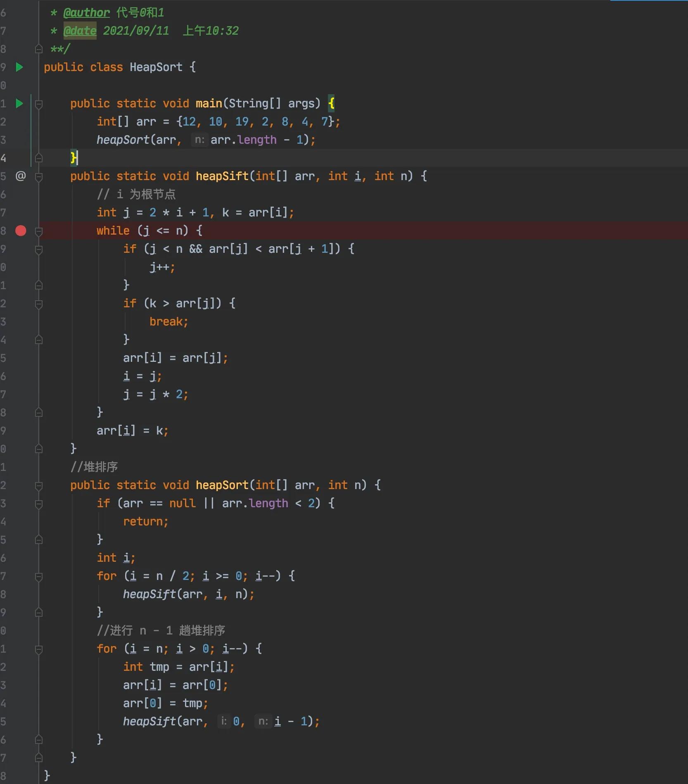Click the int tmp = arr[i] line
This screenshot has height=784, width=688.
coord(179,667)
